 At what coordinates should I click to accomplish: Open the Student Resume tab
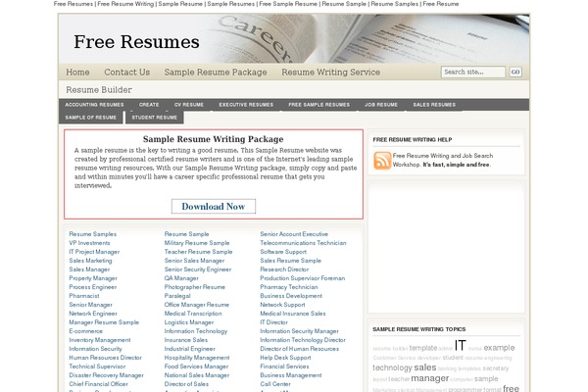tap(154, 118)
